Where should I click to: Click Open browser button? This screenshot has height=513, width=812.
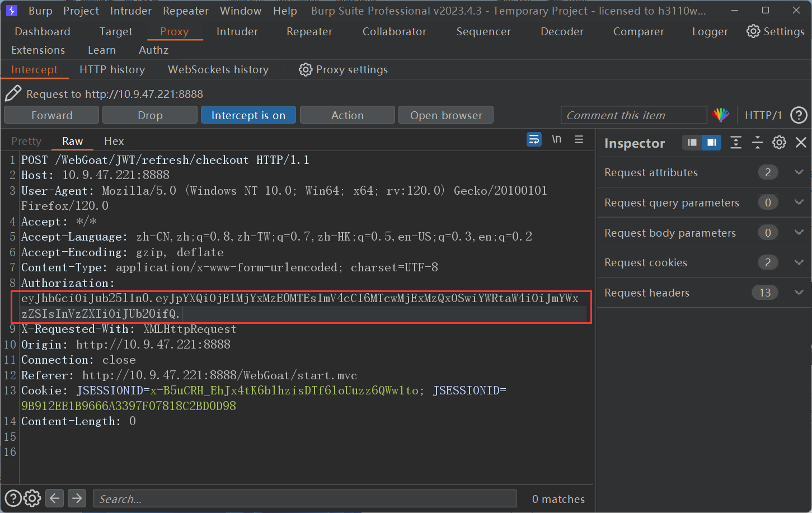pyautogui.click(x=446, y=115)
